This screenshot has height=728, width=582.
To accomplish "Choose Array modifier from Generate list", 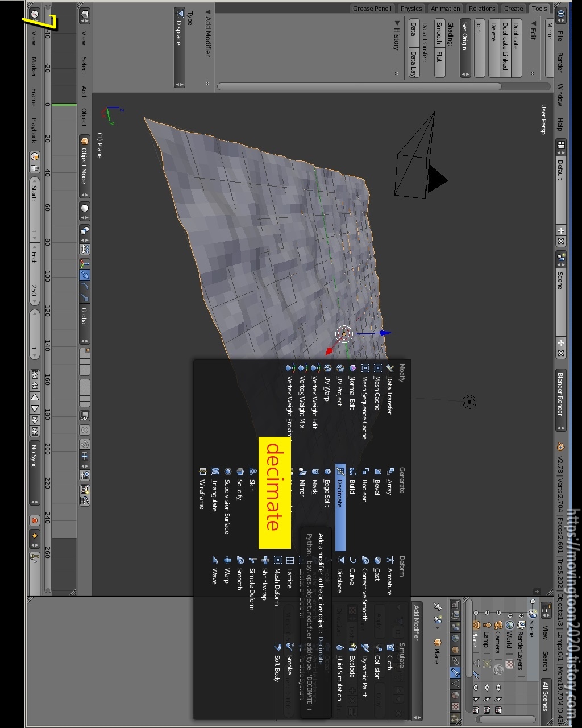I will pyautogui.click(x=389, y=481).
